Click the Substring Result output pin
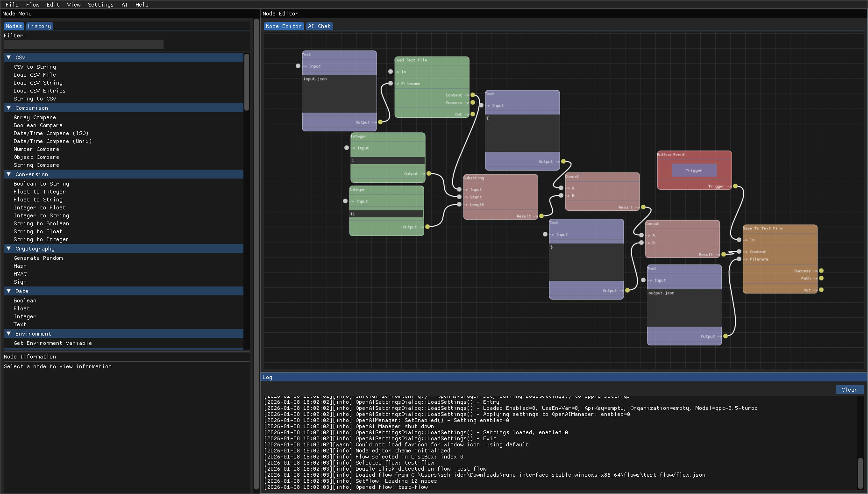 point(541,216)
